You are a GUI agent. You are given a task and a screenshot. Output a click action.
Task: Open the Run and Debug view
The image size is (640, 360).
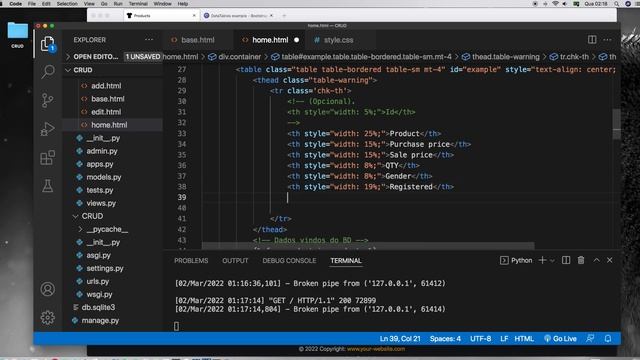click(47, 129)
